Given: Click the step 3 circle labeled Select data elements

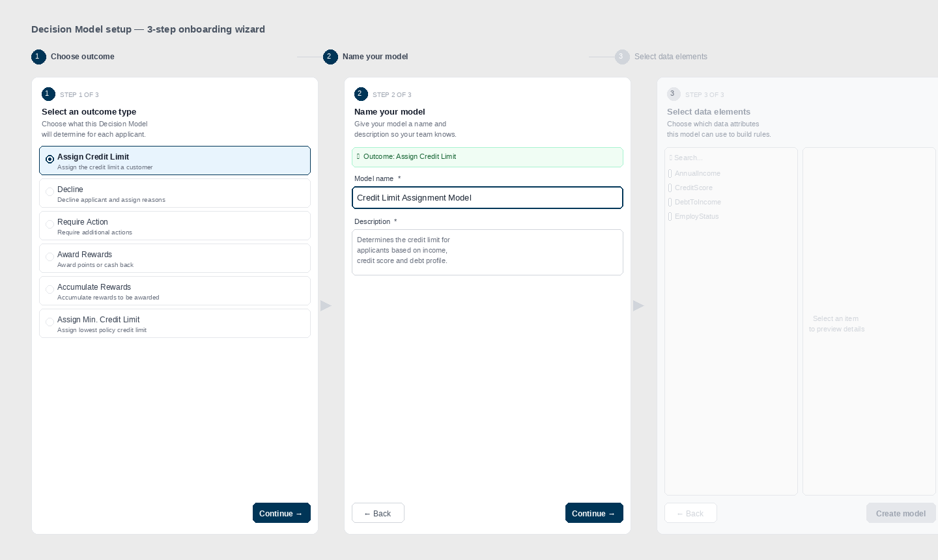Looking at the screenshot, I should pos(622,57).
